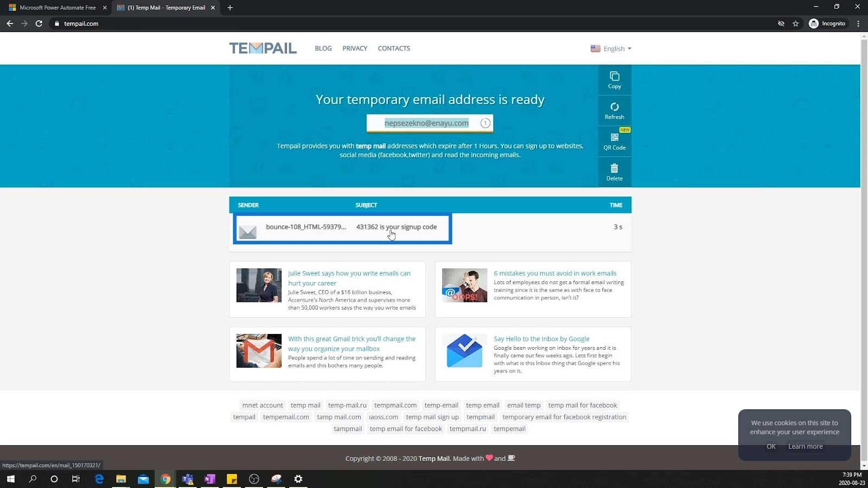Open the English language dropdown
This screenshot has height=488, width=868.
[611, 48]
